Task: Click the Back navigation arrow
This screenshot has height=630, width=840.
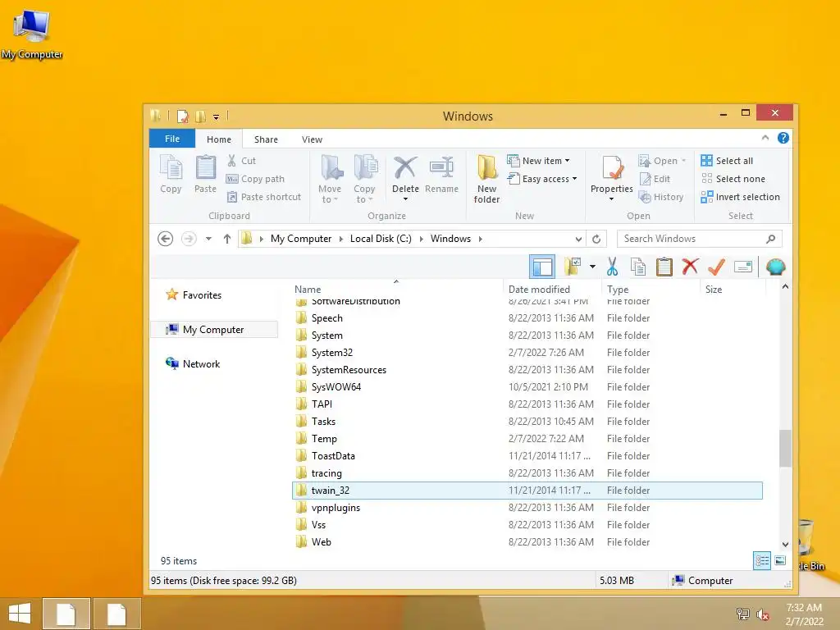Action: 166,239
